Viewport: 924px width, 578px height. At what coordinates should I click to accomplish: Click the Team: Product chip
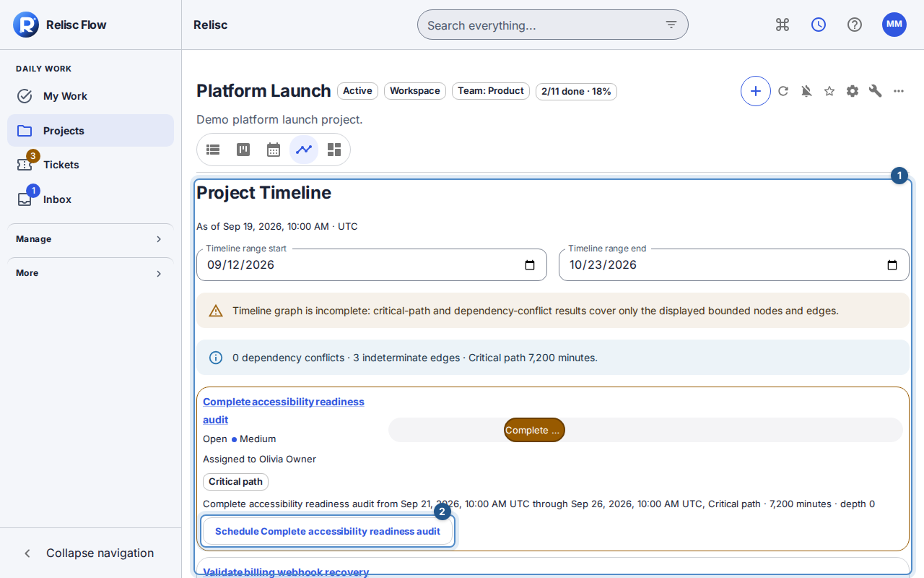pyautogui.click(x=491, y=91)
